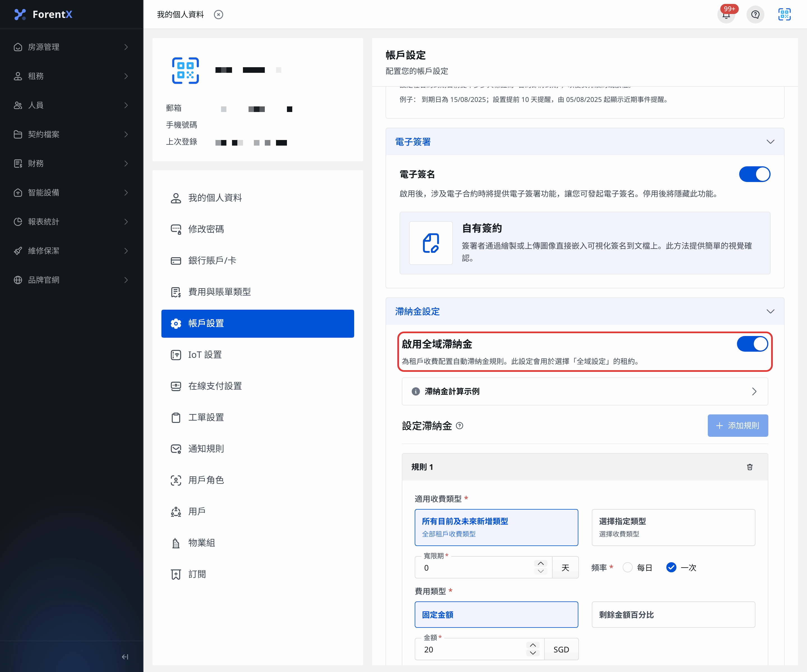
Task: Click the 自有簽約 document signature icon
Action: click(431, 243)
